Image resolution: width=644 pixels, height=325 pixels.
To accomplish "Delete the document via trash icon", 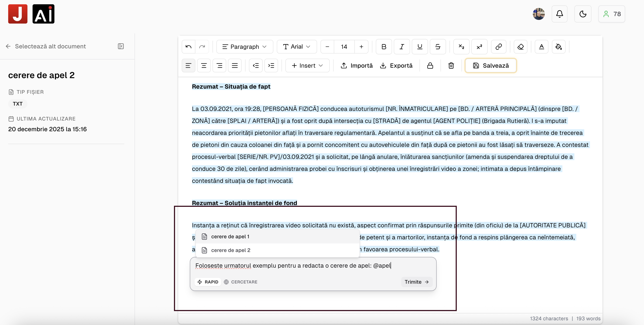I will [451, 66].
